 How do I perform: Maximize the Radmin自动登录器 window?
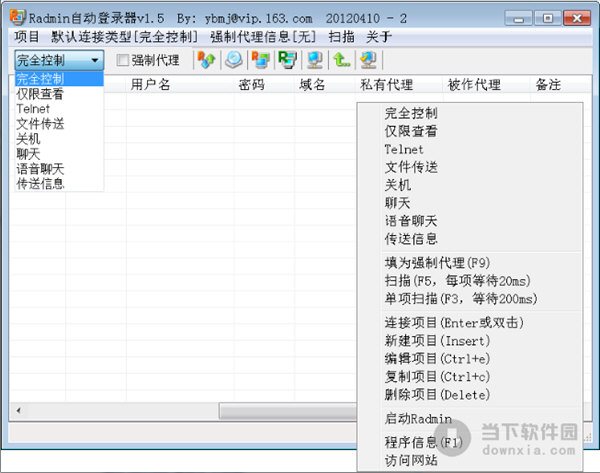click(548, 18)
